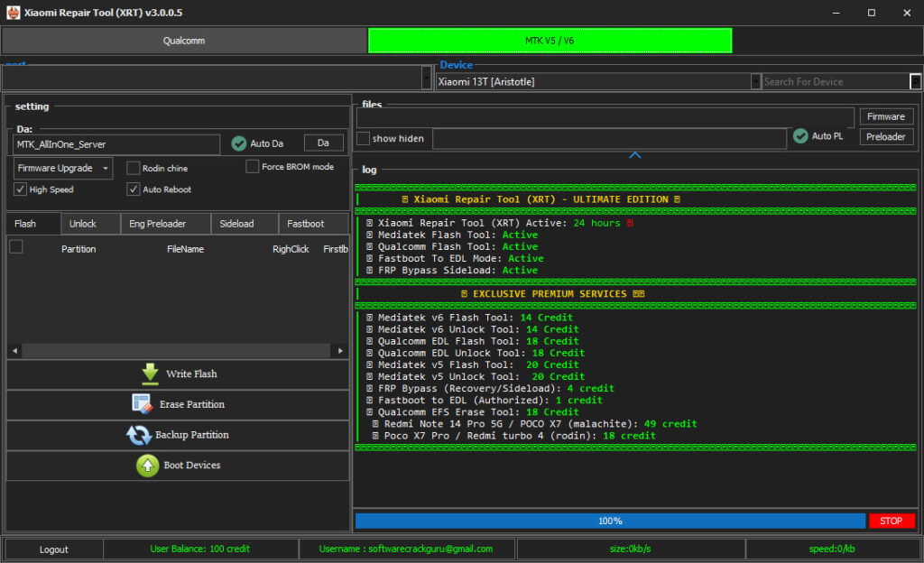Open the Eng Preloader tab
This screenshot has width=924, height=563.
157,224
